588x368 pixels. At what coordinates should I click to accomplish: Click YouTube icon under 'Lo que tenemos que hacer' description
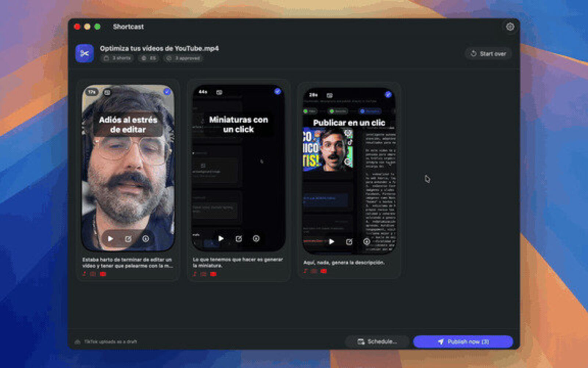(x=213, y=274)
